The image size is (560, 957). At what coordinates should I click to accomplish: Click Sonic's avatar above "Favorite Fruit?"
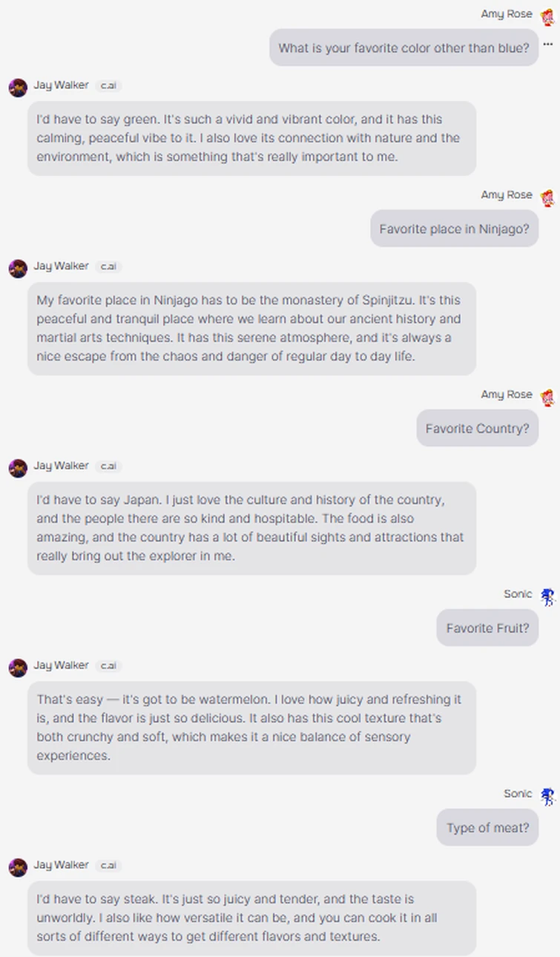pos(547,596)
